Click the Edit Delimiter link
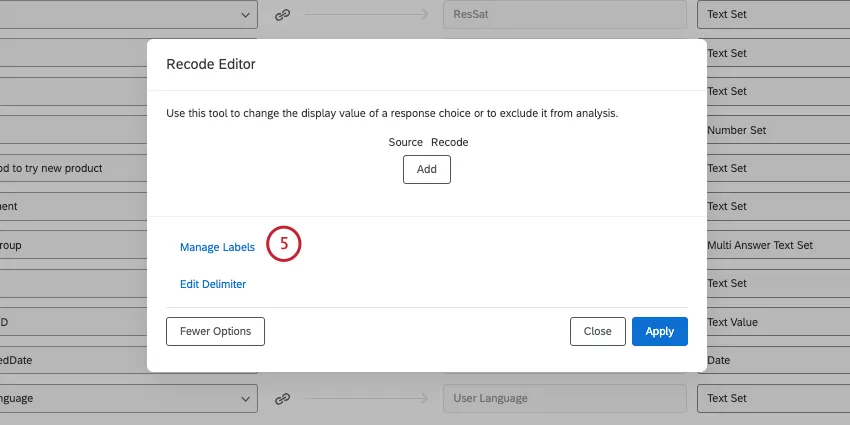850x425 pixels. (213, 284)
